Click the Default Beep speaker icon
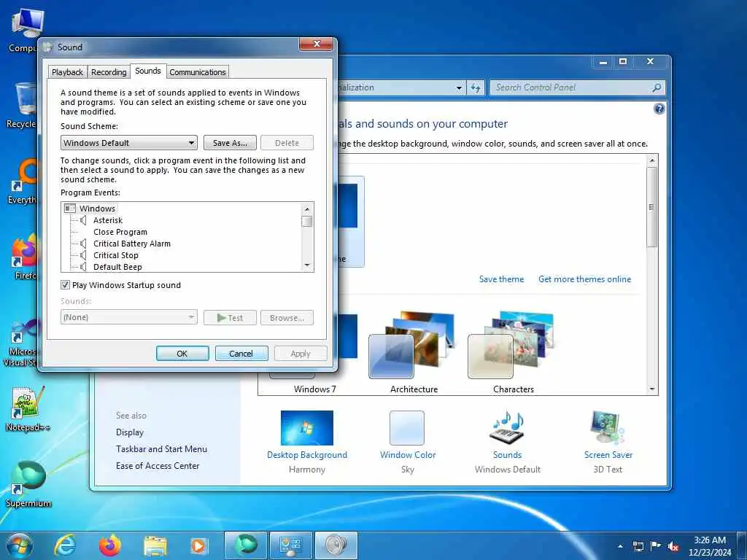 83,267
